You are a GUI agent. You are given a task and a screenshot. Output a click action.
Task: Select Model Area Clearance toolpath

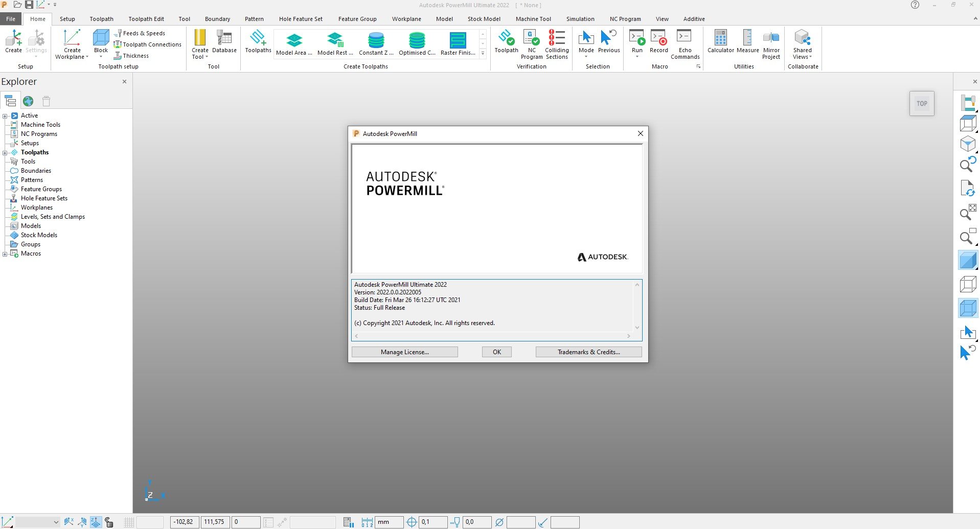294,43
